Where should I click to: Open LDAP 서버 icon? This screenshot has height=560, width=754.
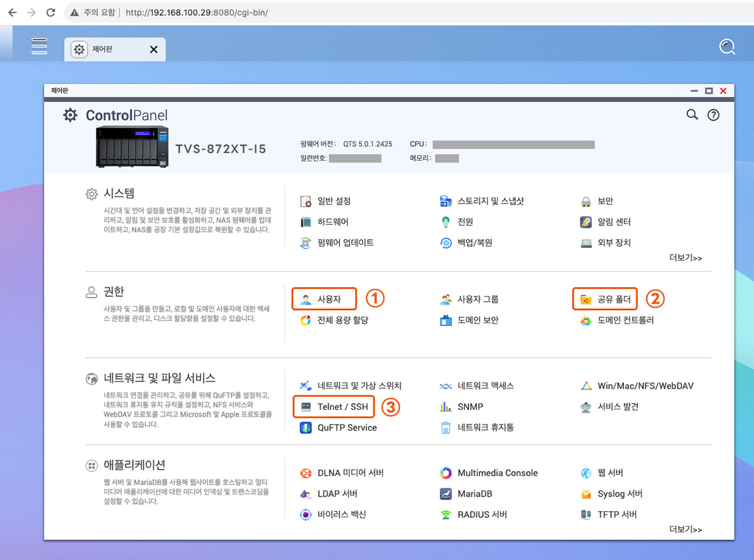point(306,494)
